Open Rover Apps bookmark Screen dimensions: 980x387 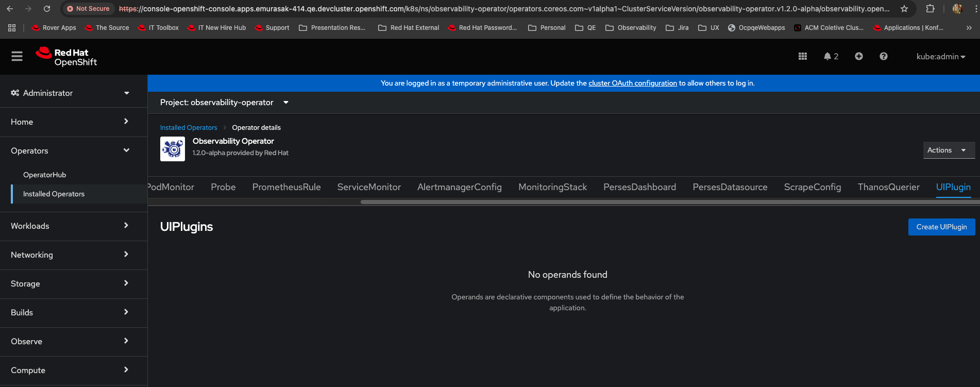(x=54, y=28)
